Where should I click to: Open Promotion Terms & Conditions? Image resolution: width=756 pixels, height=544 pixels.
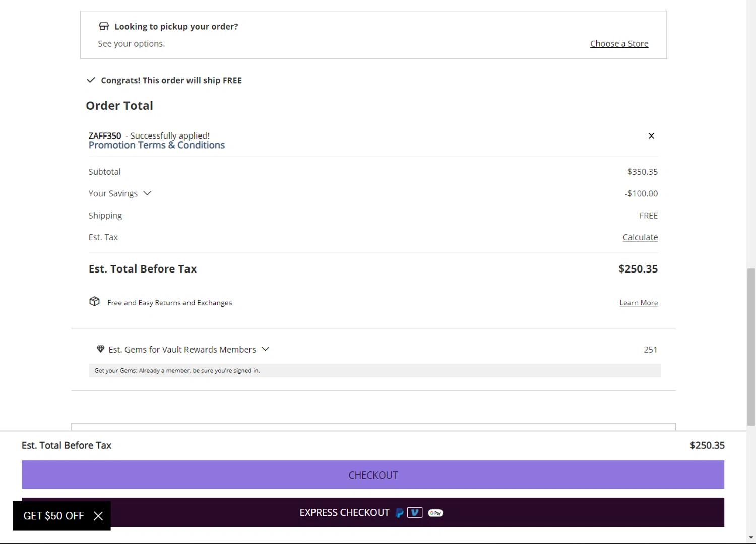click(x=157, y=145)
